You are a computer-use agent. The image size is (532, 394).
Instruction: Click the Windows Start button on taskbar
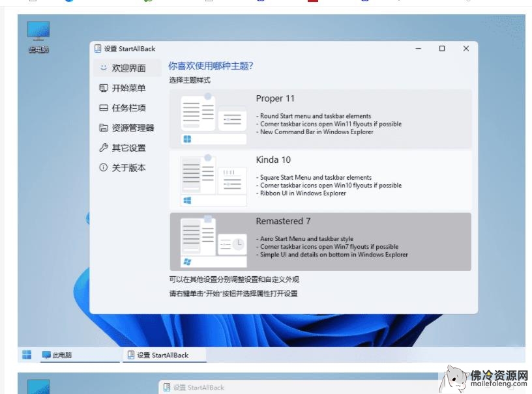[x=27, y=355]
